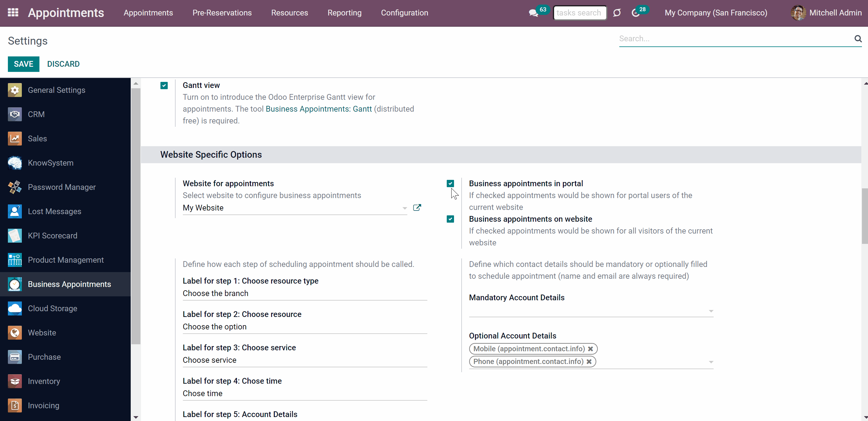
Task: Open the Purchase settings section
Action: [66, 357]
